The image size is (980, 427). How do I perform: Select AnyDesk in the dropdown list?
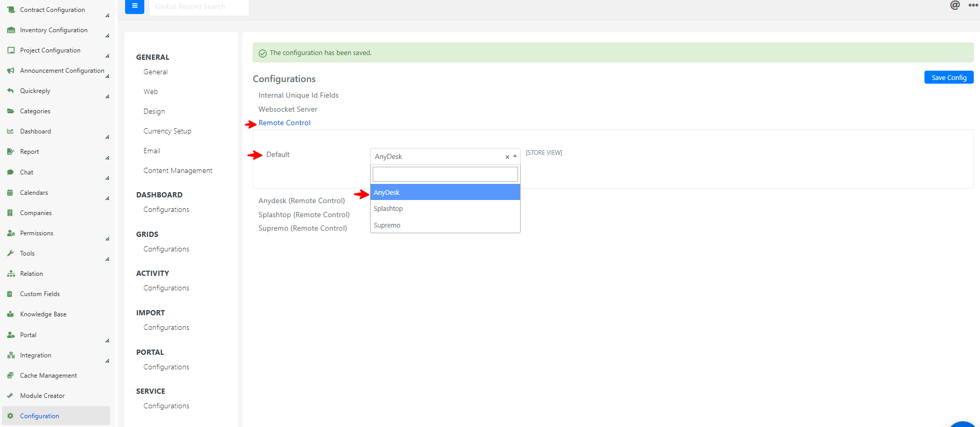445,192
